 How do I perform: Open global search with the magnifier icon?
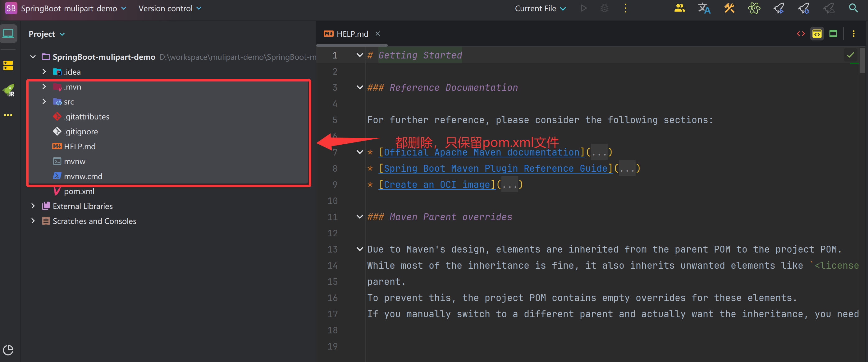[853, 8]
